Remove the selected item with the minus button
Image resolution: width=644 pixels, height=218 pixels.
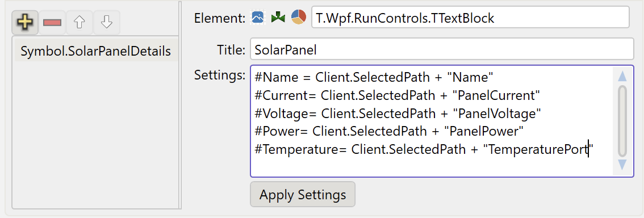pos(52,22)
